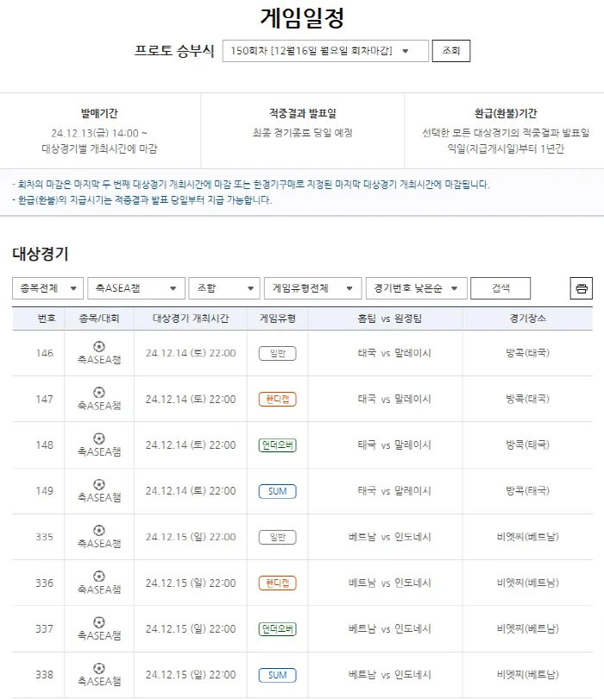Click soccer ball icon in row 338
This screenshot has width=604, height=700.
(99, 668)
